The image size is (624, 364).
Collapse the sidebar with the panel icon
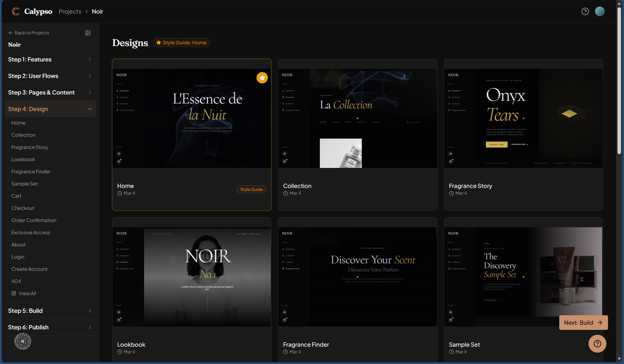tap(88, 33)
